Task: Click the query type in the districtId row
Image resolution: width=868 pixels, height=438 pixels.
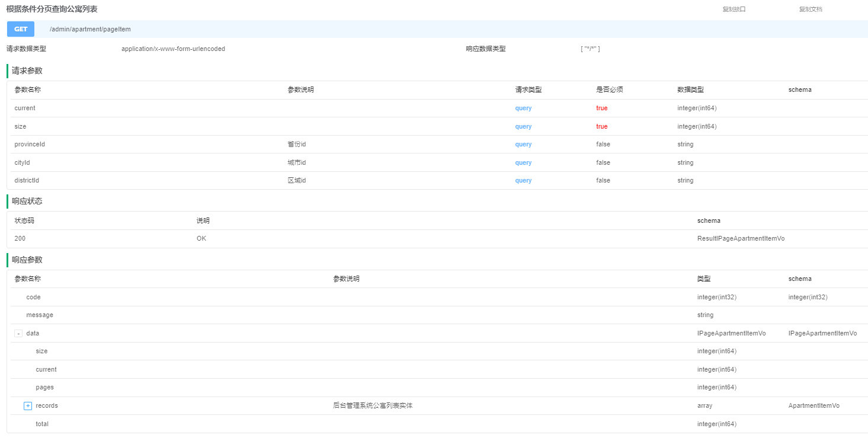Action: pyautogui.click(x=523, y=181)
